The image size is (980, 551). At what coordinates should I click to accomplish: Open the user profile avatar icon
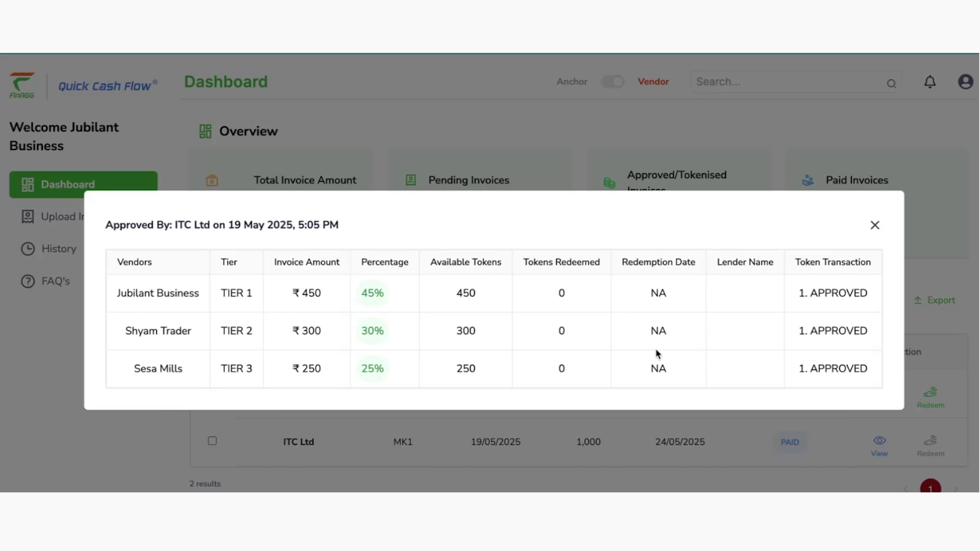(966, 82)
